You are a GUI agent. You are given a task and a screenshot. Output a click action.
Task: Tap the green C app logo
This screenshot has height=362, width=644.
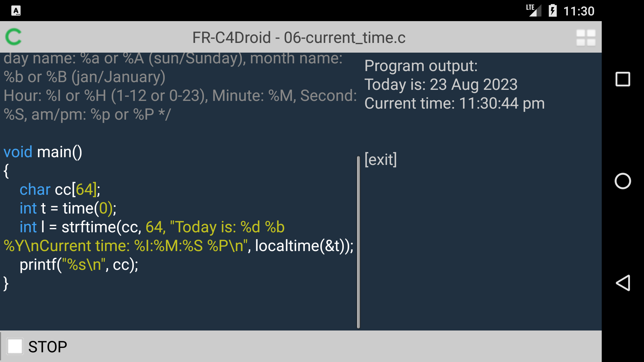click(14, 37)
